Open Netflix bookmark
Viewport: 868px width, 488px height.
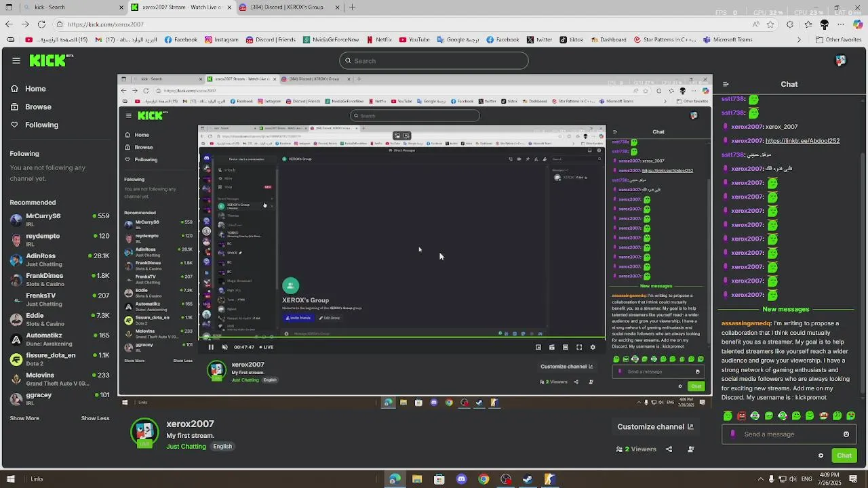pos(379,40)
